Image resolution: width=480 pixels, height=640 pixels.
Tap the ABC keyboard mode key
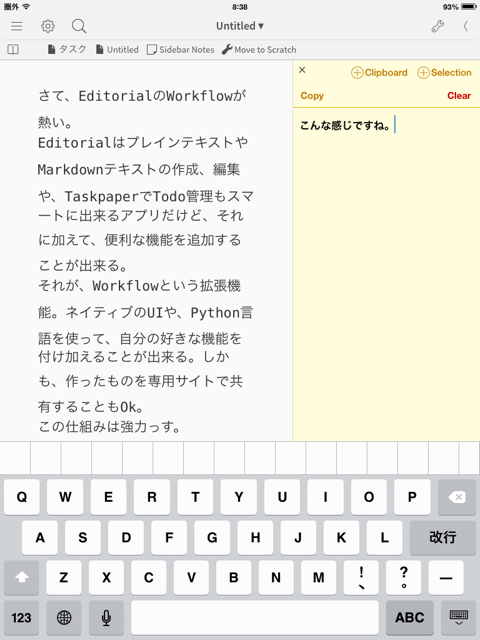409,618
